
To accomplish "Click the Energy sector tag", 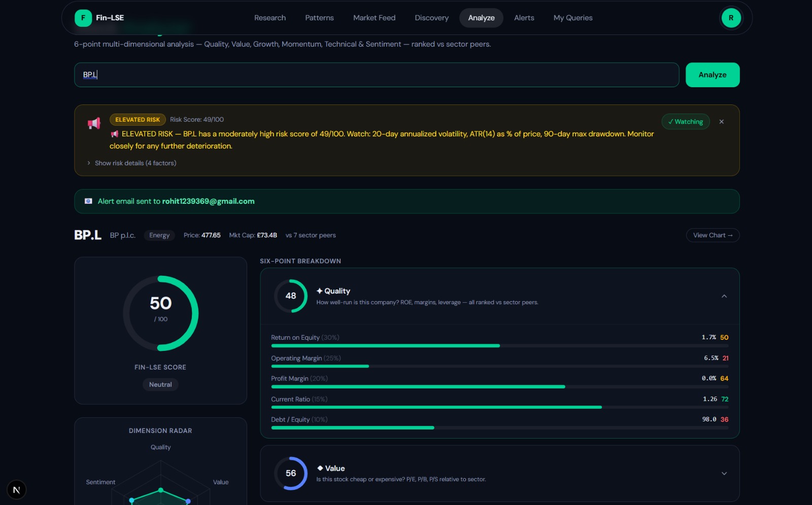I will (159, 235).
